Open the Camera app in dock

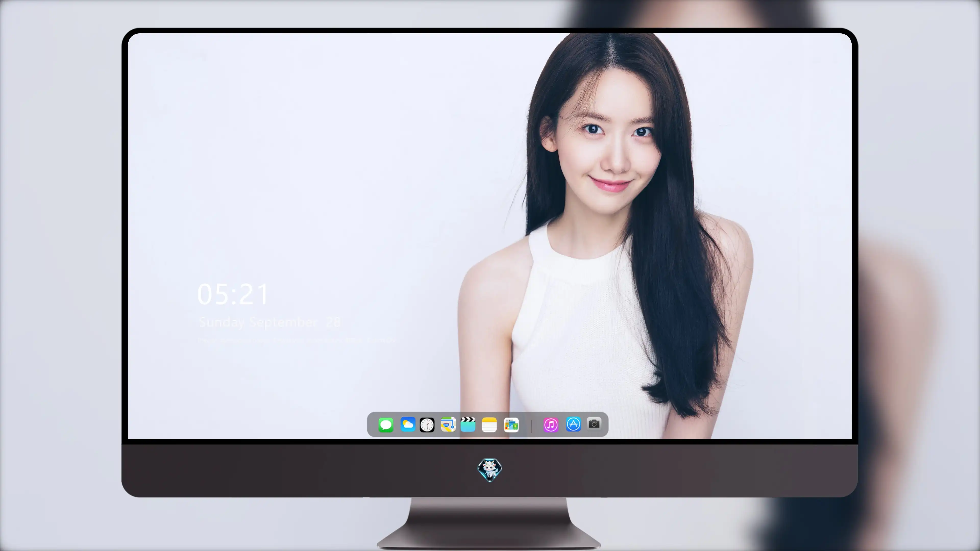(594, 424)
